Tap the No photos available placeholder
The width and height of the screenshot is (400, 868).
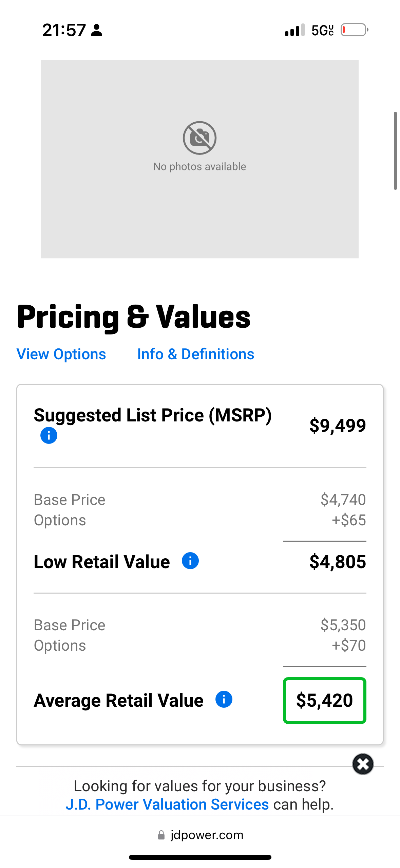point(199,167)
